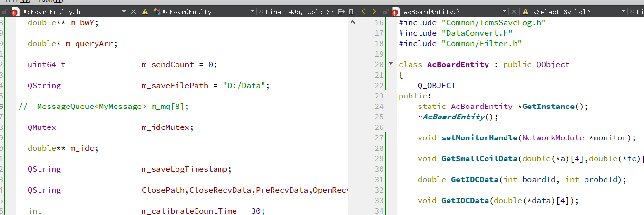Click the split editor icon in left pane

pyautogui.click(x=341, y=12)
